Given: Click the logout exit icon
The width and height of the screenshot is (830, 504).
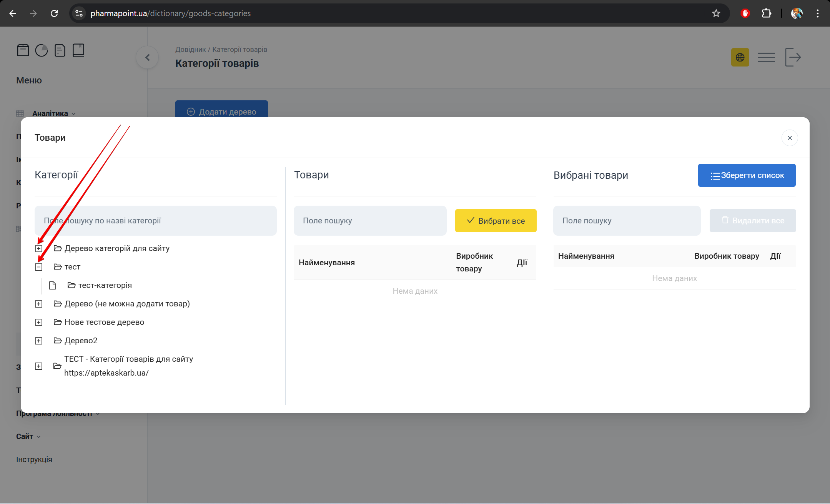Looking at the screenshot, I should pos(792,57).
